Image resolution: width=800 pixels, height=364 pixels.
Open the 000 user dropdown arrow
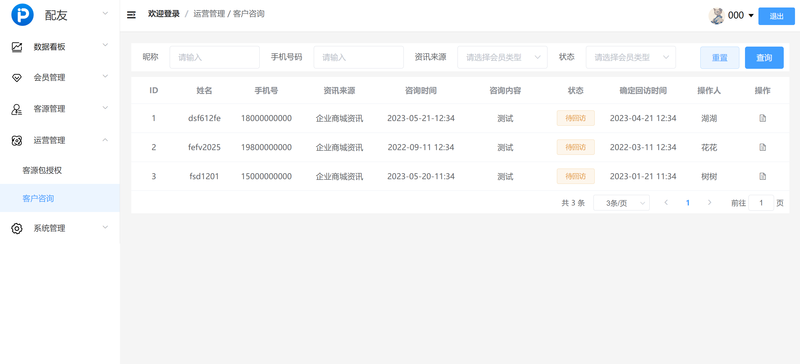click(x=751, y=16)
